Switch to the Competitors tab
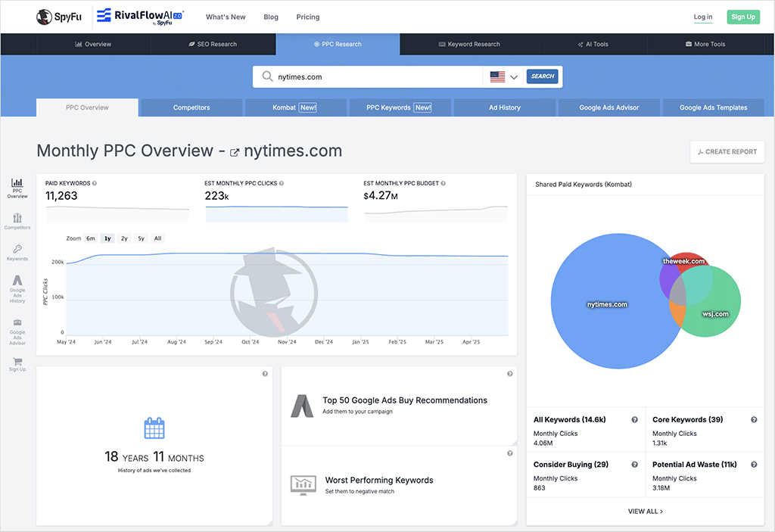Screen dimensions: 775x532 tap(191, 107)
